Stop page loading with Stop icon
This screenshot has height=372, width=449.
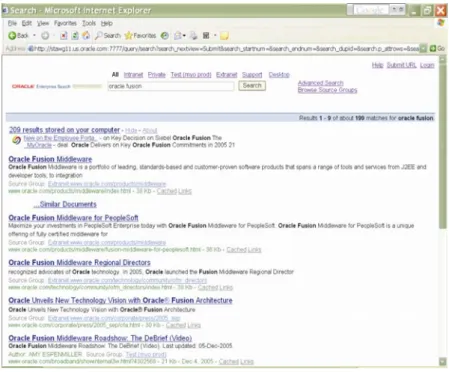pos(64,35)
